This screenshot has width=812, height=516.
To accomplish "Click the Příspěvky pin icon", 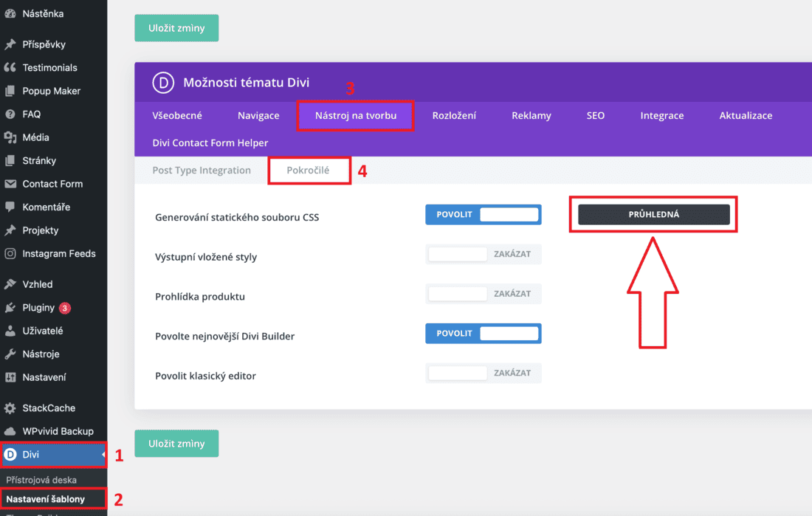I will point(10,44).
